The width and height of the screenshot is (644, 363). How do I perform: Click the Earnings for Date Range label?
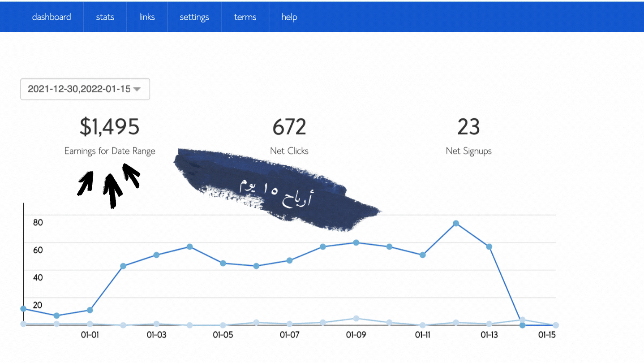pos(110,151)
